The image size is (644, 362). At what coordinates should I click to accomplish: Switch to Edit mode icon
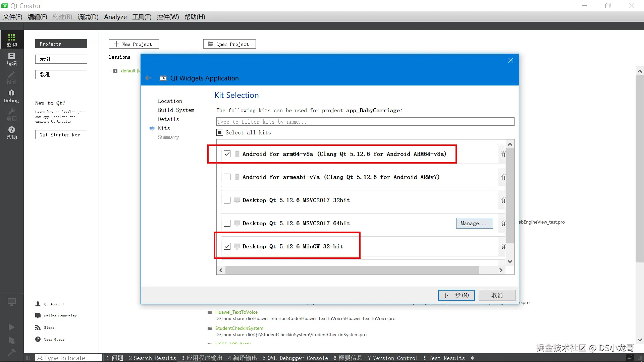[12, 59]
